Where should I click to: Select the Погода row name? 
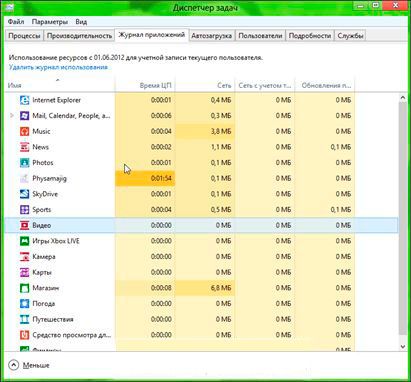43,304
